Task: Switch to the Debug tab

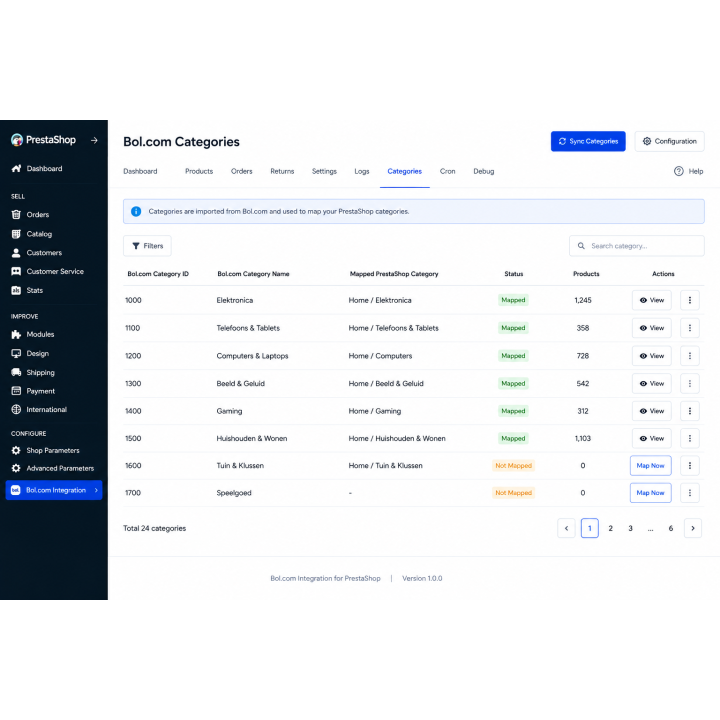Action: (x=484, y=171)
